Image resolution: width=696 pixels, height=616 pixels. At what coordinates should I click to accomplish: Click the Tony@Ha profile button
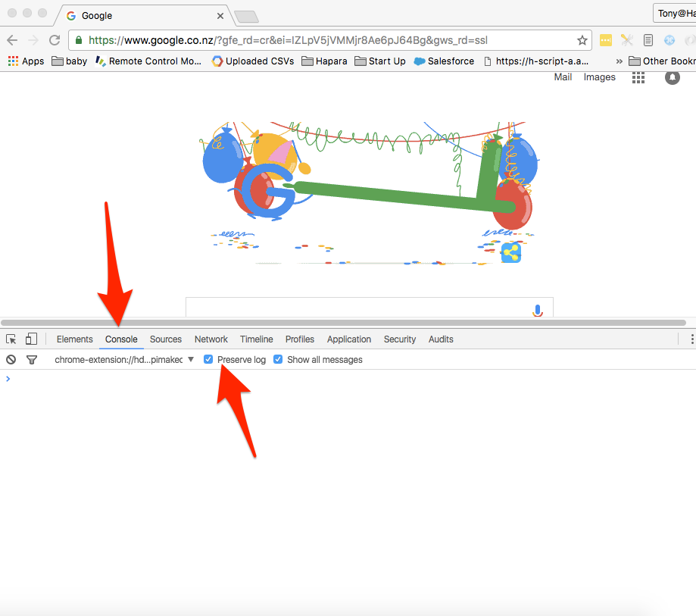coord(675,14)
